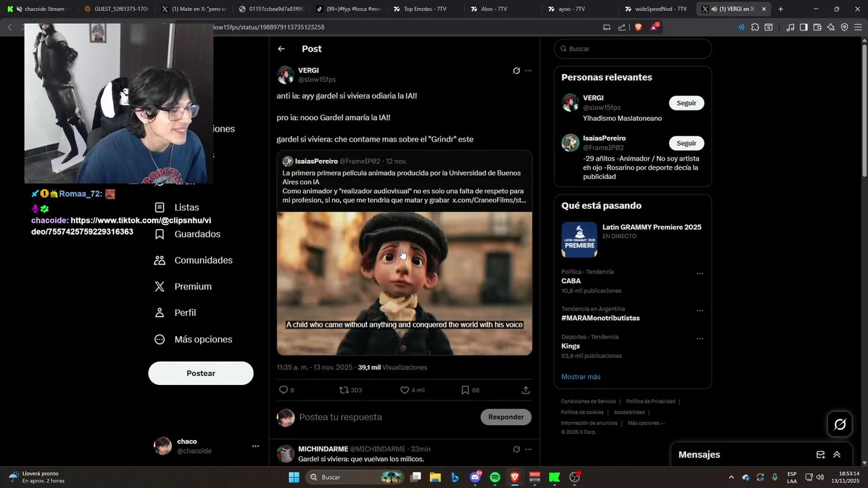Click the share icon in address bar
Screen dimensions: 868x488
tap(622, 27)
